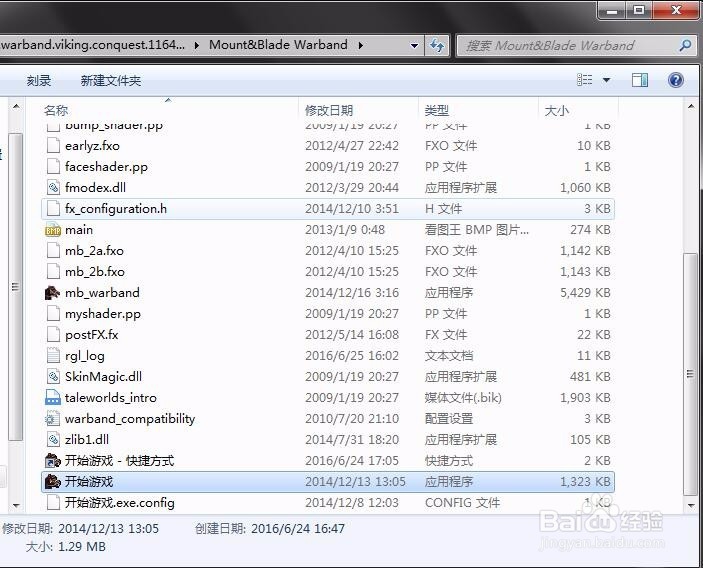Open the view options dropdown arrow

606,80
